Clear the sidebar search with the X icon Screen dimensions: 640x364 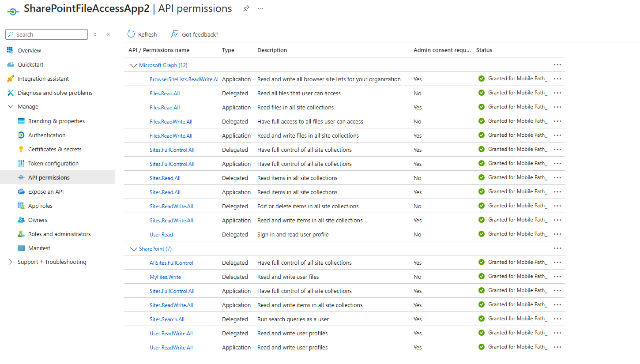click(95, 34)
